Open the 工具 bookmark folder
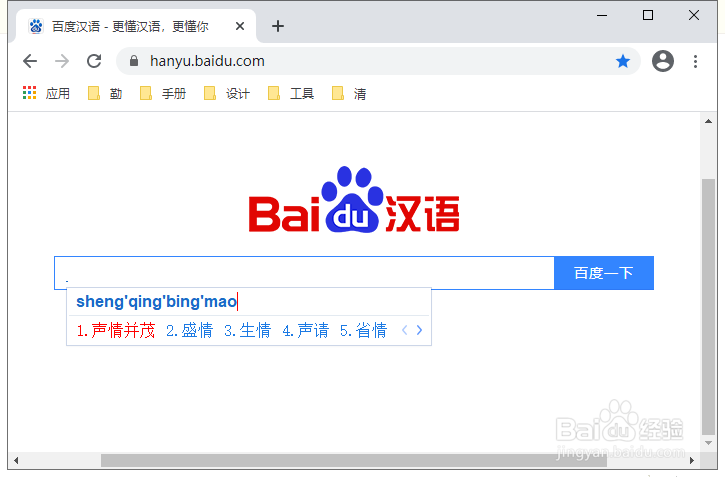725x477 pixels. coord(291,93)
